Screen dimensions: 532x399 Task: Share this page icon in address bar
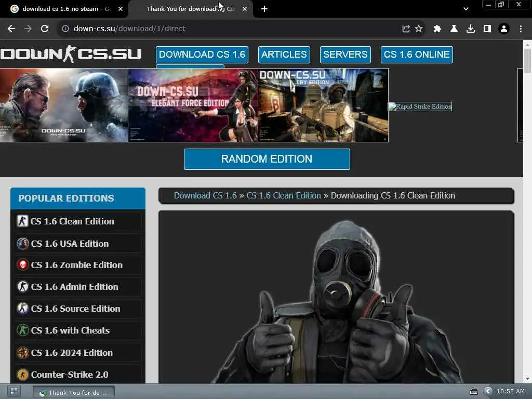[406, 29]
